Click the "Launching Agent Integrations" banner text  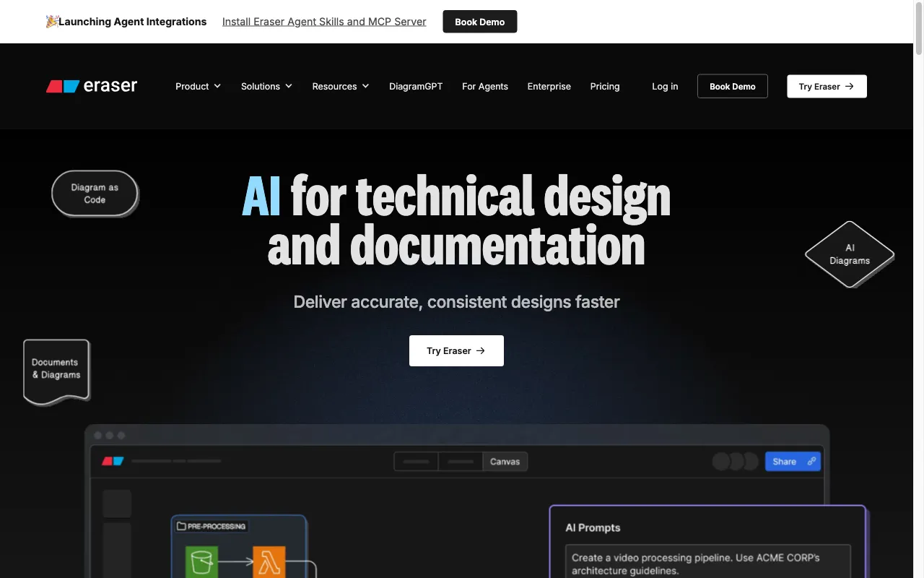pos(133,22)
